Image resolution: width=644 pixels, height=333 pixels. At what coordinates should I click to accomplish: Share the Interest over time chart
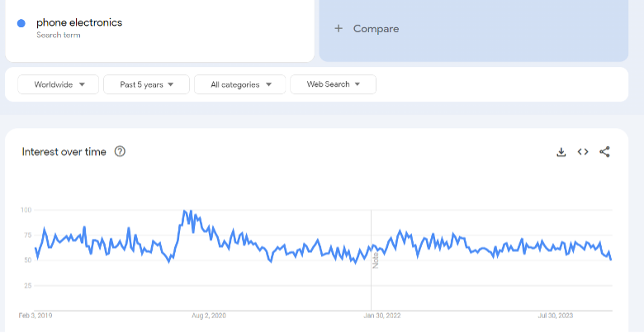604,152
